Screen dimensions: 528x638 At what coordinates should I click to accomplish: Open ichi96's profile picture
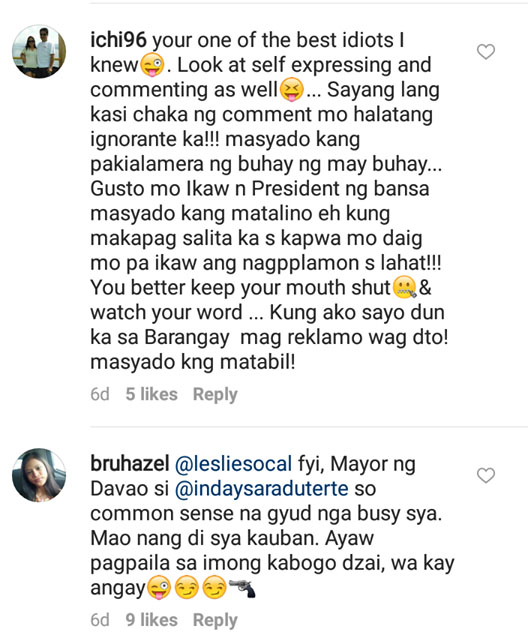click(x=39, y=51)
